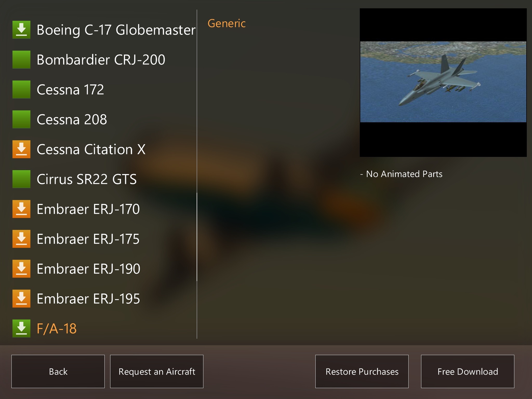Click the green square beside Bombardier CRJ-200
532x399 pixels.
[21, 59]
